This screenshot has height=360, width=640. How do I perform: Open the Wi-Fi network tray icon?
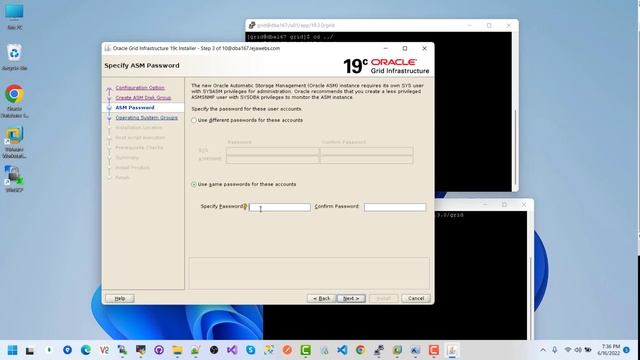[x=568, y=350]
